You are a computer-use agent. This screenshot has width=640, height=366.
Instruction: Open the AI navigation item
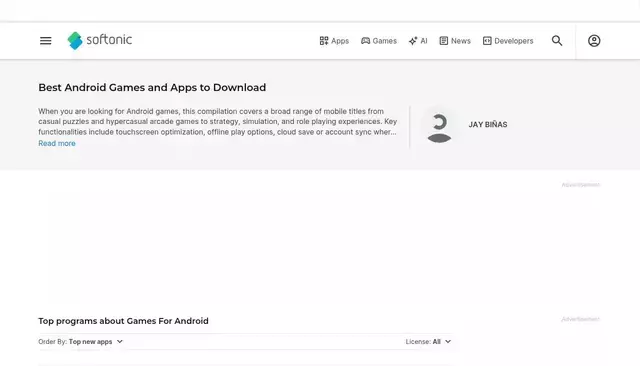pyautogui.click(x=418, y=41)
